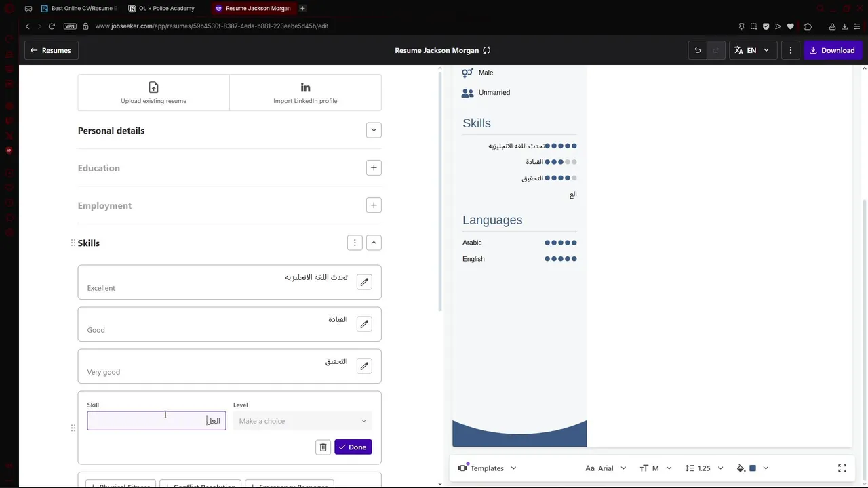Open the Skills section options menu
This screenshot has height=488, width=868.
(355, 243)
